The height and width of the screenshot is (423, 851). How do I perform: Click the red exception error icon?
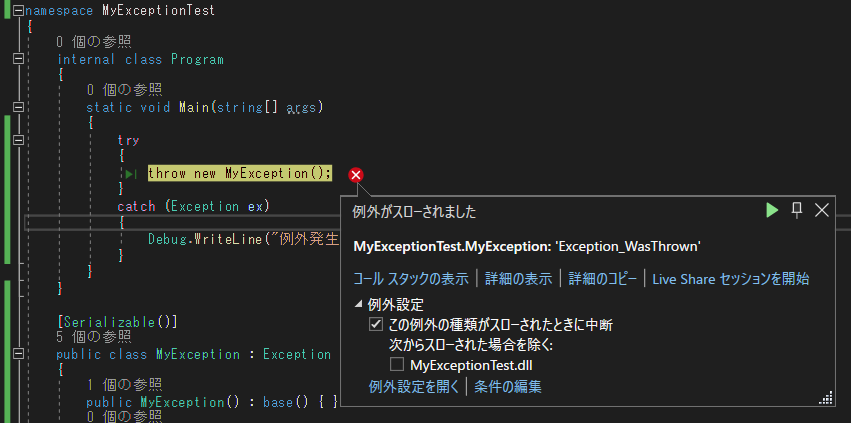pyautogui.click(x=356, y=175)
